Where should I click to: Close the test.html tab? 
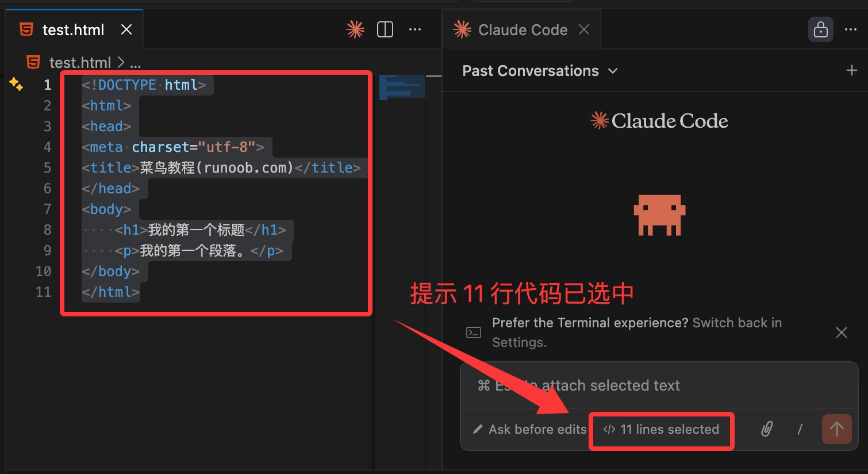coord(126,29)
